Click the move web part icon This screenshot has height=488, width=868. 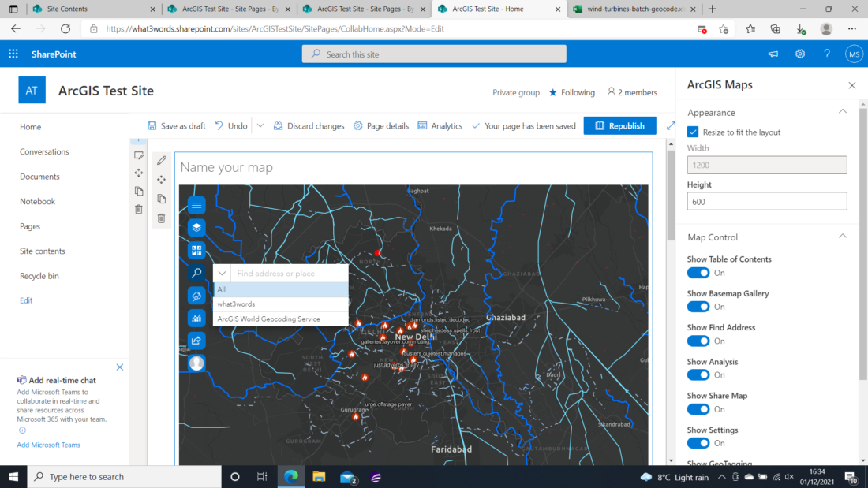[162, 179]
